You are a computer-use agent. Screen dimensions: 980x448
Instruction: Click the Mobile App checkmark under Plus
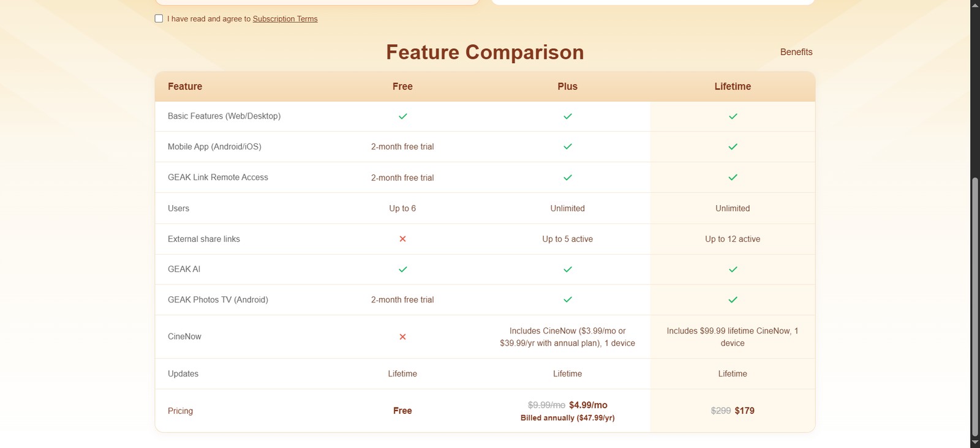pos(568,147)
